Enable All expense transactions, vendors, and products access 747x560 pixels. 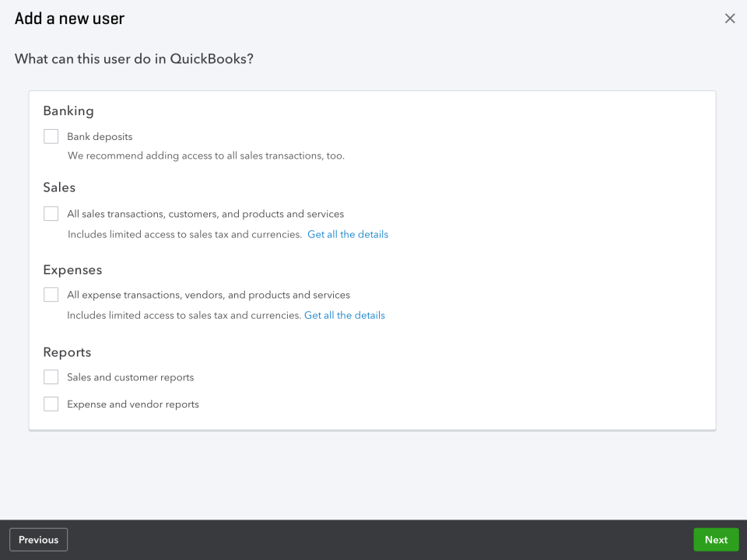point(51,294)
